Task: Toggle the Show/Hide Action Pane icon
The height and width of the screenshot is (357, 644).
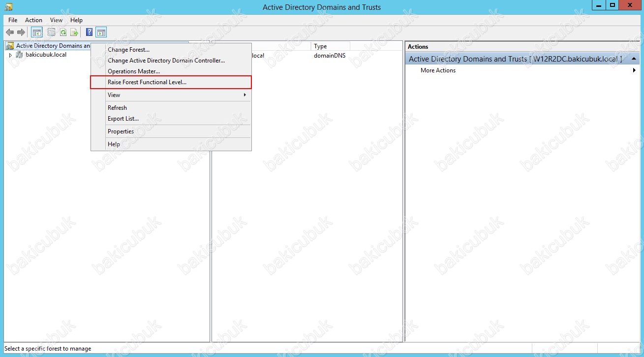Action: 101,32
